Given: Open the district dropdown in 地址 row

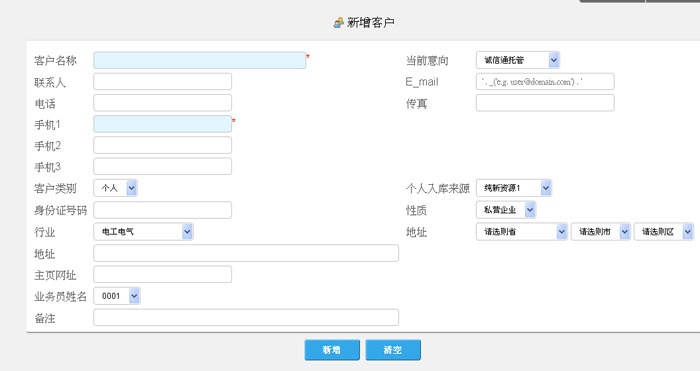Looking at the screenshot, I should 664,232.
